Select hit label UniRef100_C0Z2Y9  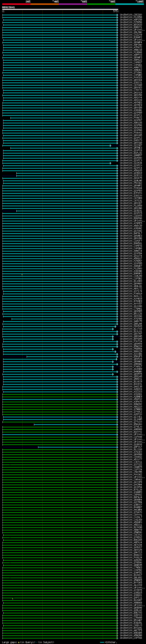(131, 35)
